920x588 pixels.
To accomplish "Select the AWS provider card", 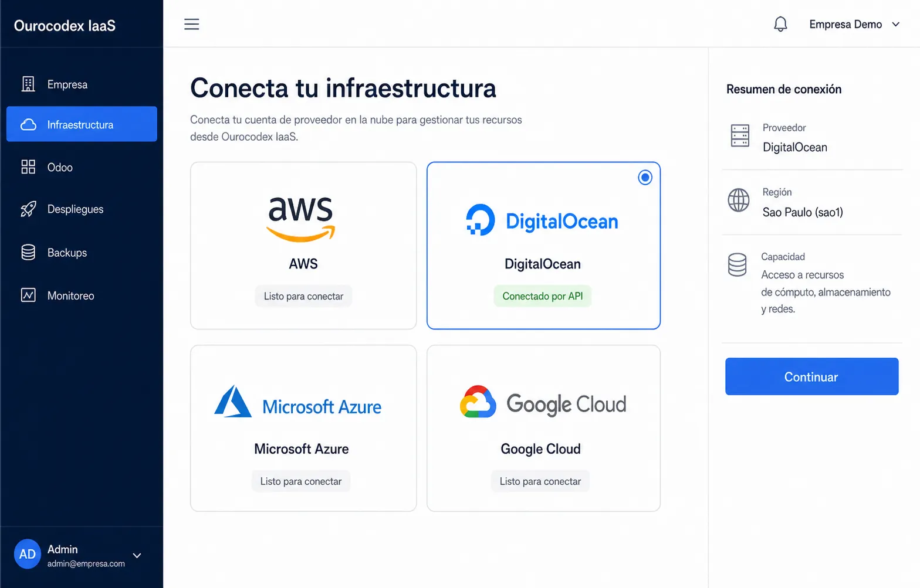I will point(303,246).
